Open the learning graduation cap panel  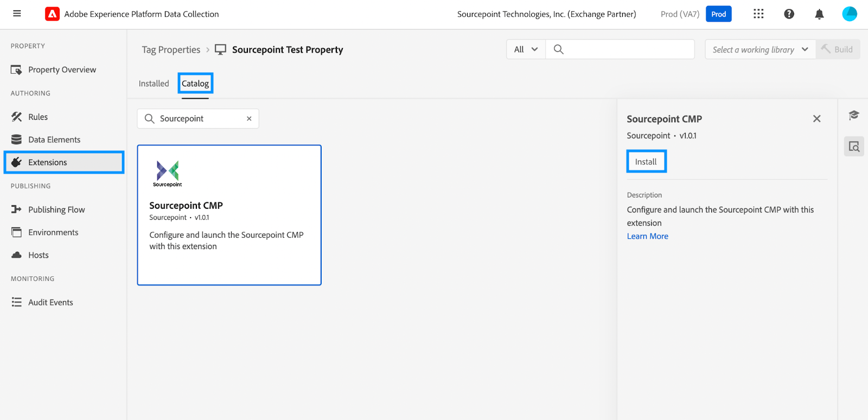854,115
